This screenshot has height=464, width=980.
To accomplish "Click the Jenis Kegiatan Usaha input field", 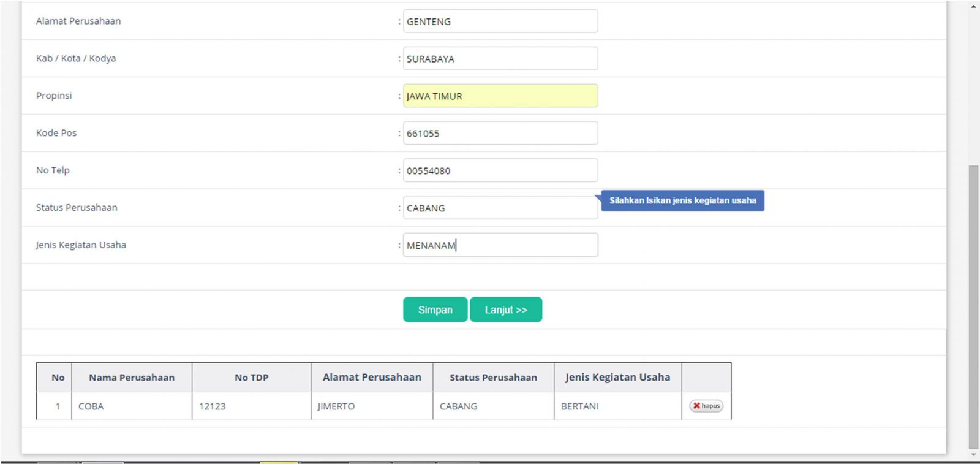I will coord(500,245).
